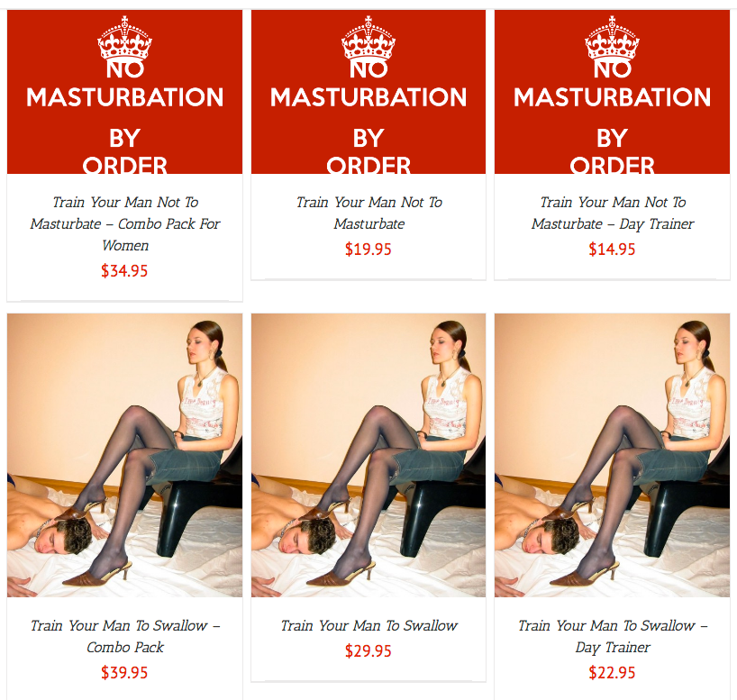Click the photo thumbnail above $39.95 product
The image size is (737, 700).
(124, 456)
